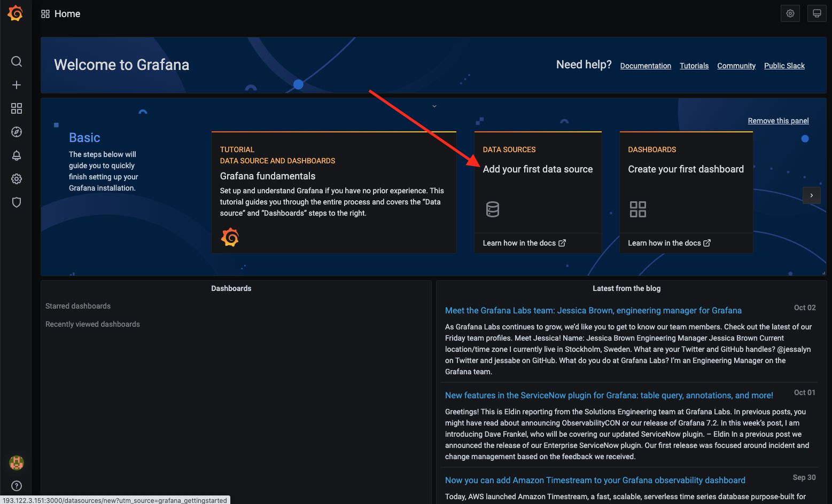
Task: Click Learn how in the docs for data sources
Action: 519,243
